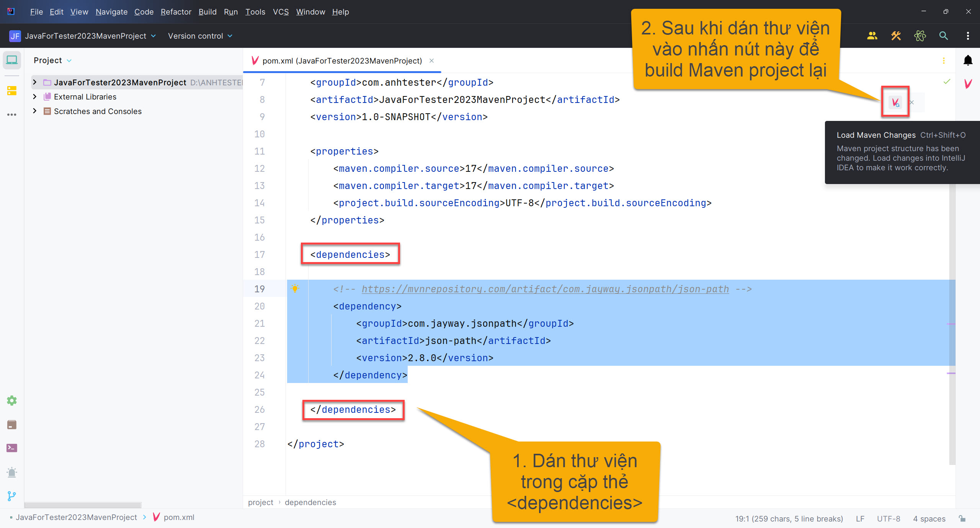Viewport: 980px width, 528px height.
Task: Click the mvnrepository json-path URL link
Action: [x=545, y=289]
